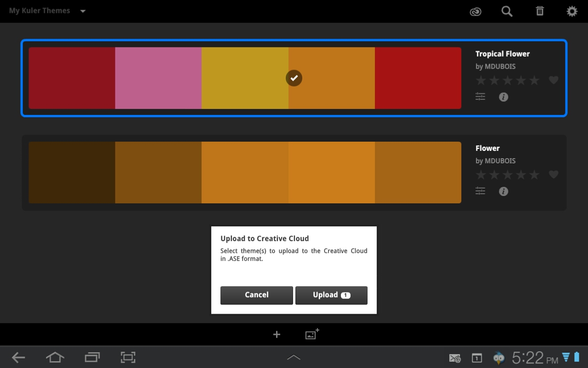This screenshot has height=368, width=588.
Task: Rate Tropical Flower one star
Action: [481, 80]
